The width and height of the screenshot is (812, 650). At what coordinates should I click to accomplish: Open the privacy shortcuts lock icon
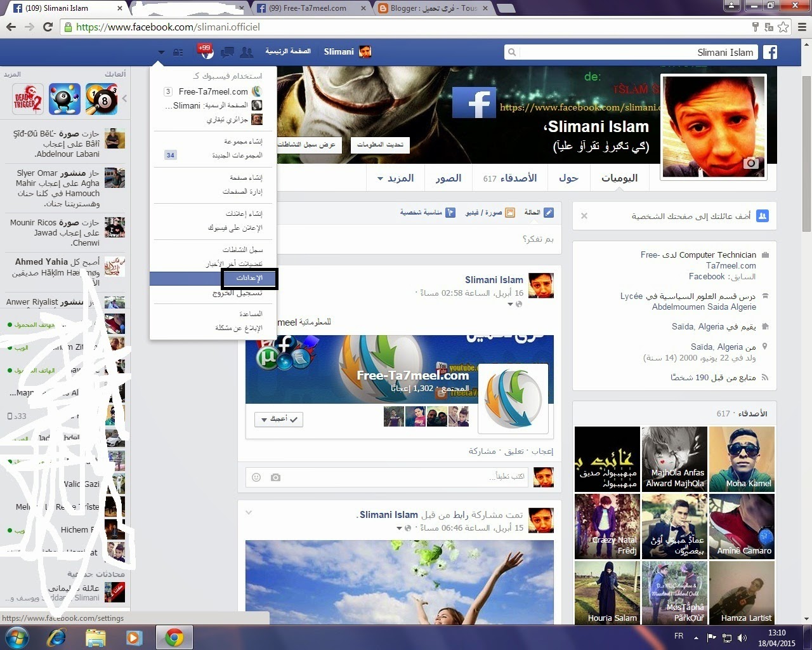pos(178,52)
